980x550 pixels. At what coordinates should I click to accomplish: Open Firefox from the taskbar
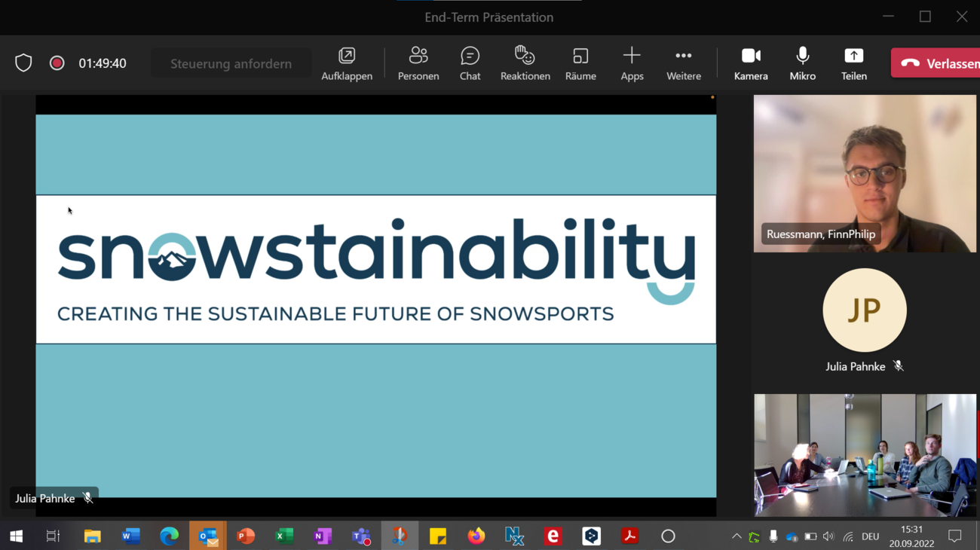(x=476, y=536)
